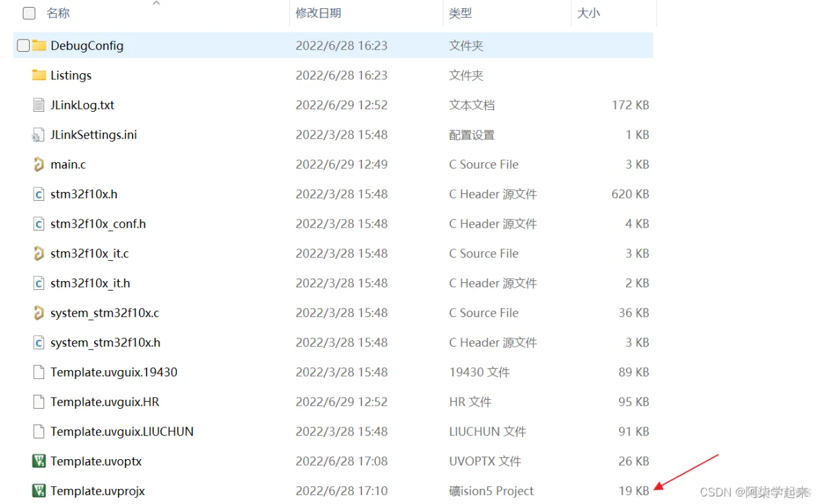Click the 配置设置 type of JLinkSettings.ini
Viewport: 818px width, 504px height.
[x=472, y=135]
